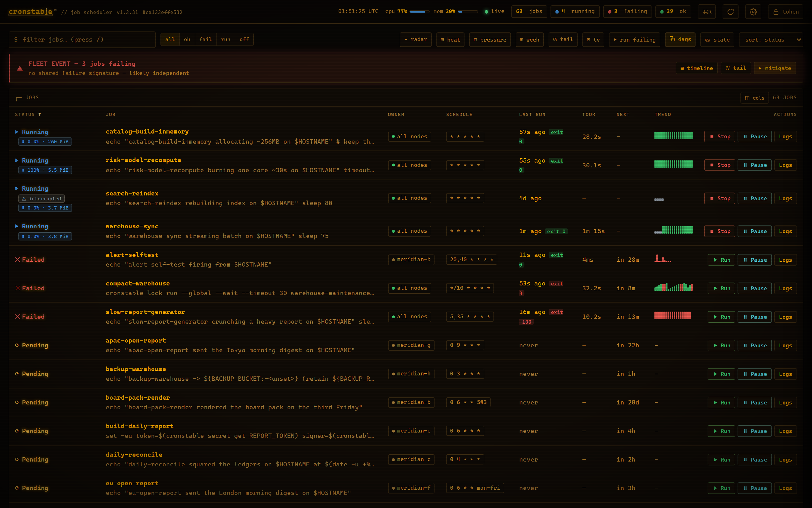Select the 'run' filter tab

(x=226, y=40)
